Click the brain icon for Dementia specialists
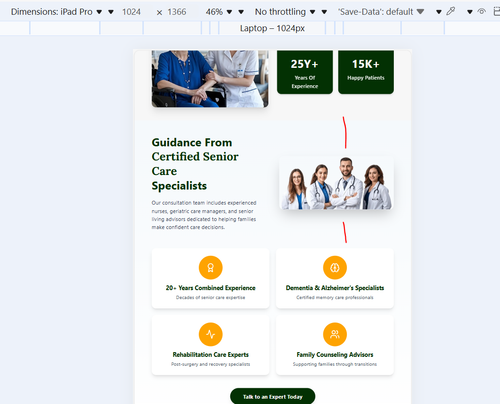500x404 pixels. pyautogui.click(x=335, y=267)
